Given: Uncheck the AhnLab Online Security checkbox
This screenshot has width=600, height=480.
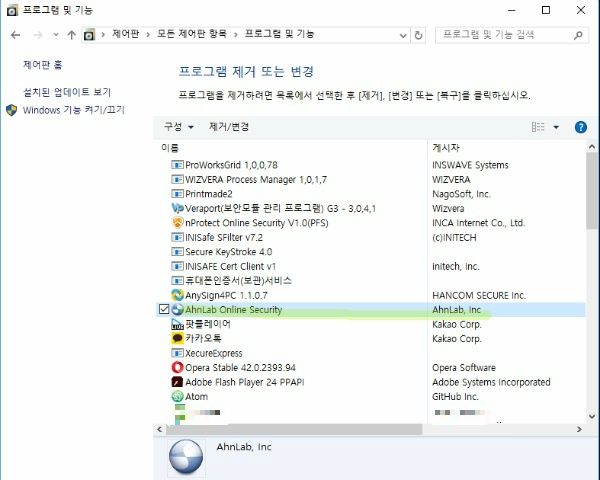Looking at the screenshot, I should click(164, 309).
